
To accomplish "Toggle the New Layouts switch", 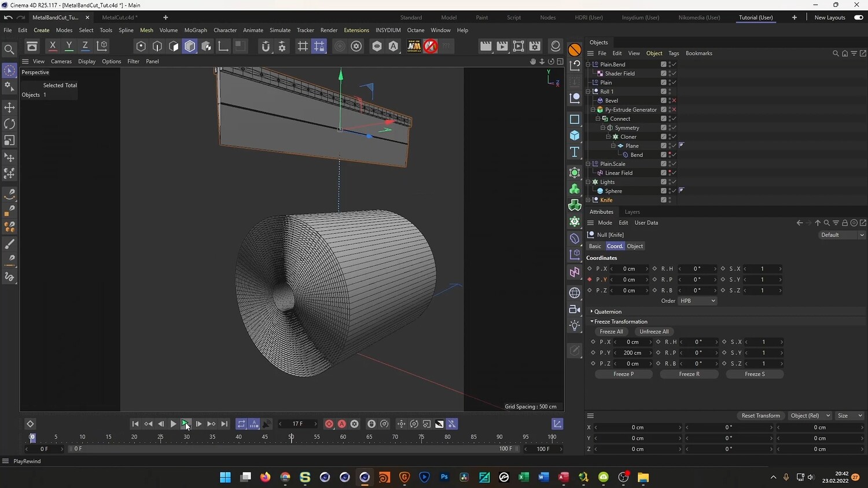I will [x=859, y=17].
